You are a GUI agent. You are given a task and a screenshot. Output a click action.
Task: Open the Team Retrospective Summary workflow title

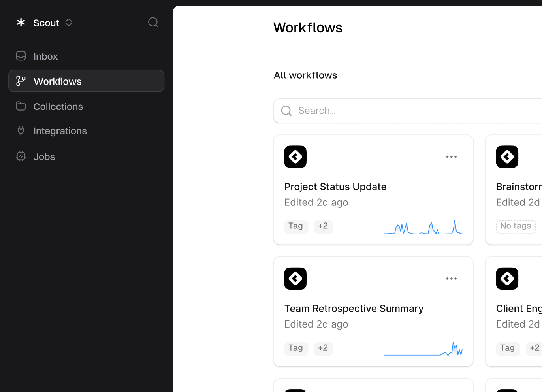pyautogui.click(x=354, y=308)
